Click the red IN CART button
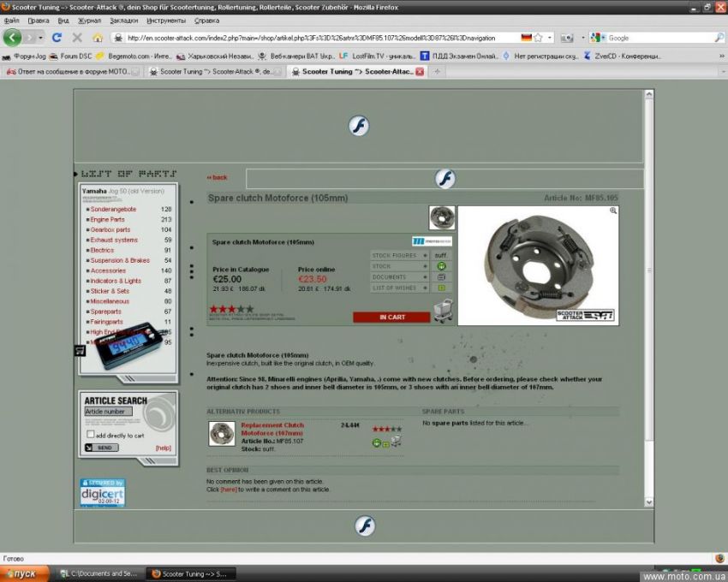The image size is (728, 582). [392, 317]
